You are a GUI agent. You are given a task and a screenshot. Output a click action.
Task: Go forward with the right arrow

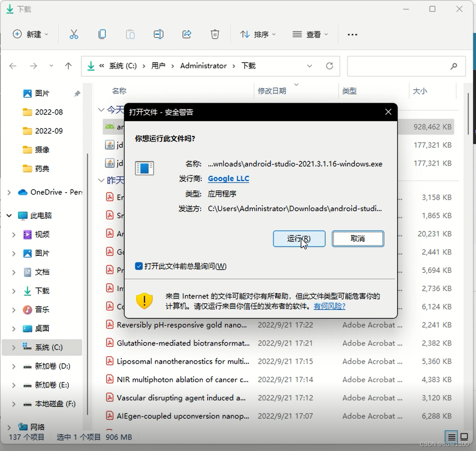(33, 66)
